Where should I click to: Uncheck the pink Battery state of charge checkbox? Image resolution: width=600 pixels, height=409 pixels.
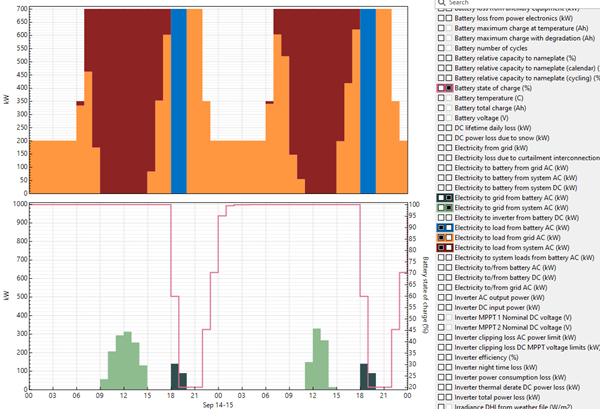449,89
